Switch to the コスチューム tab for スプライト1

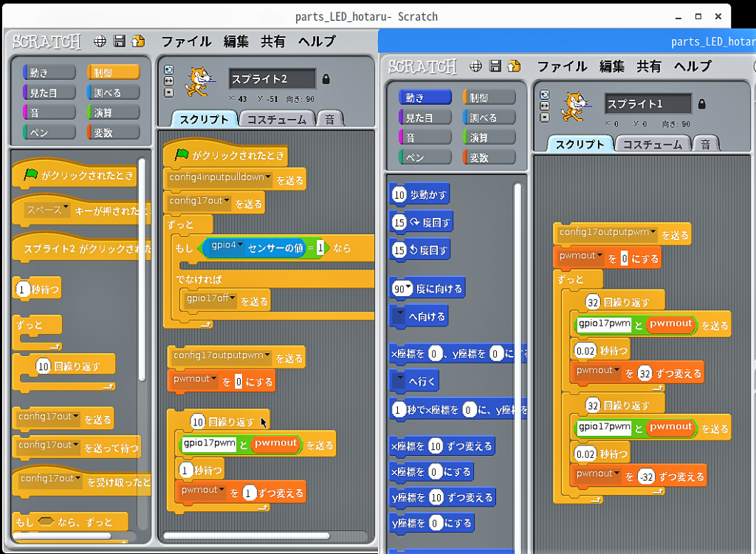pyautogui.click(x=652, y=144)
